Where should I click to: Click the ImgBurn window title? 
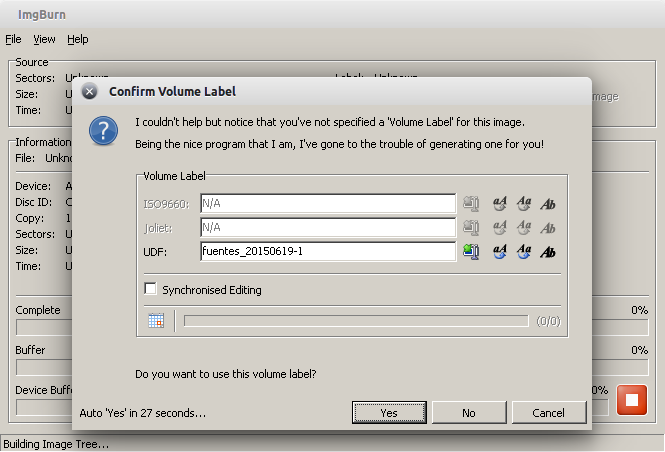click(42, 15)
